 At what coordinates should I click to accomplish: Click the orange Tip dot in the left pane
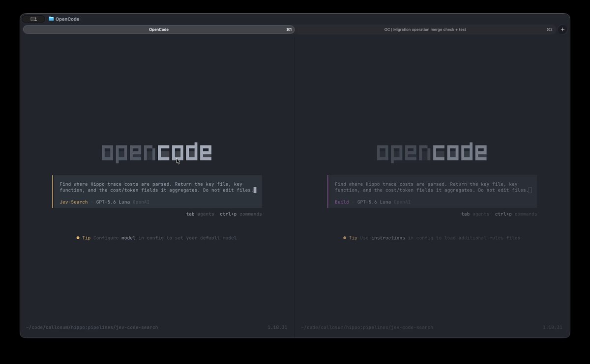78,238
